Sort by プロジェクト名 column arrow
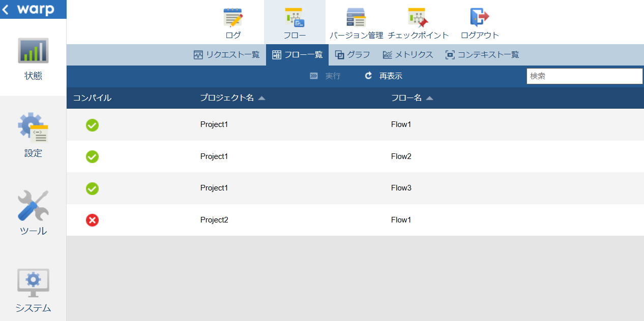This screenshot has width=644, height=321. [261, 98]
